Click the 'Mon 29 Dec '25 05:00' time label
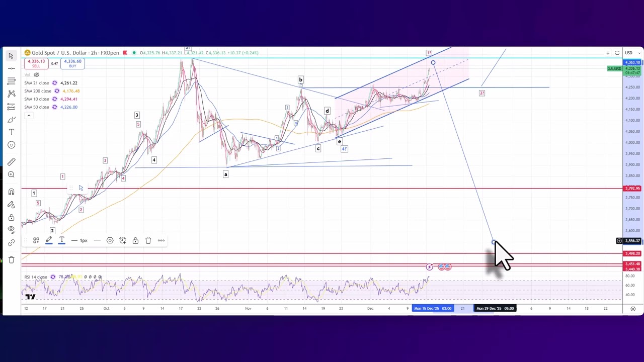Screen dimensions: 644x362 pyautogui.click(x=495, y=308)
